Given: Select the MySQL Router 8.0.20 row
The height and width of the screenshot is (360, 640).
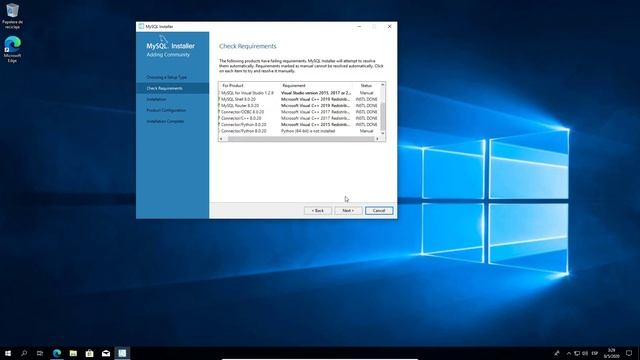Looking at the screenshot, I should (x=299, y=105).
